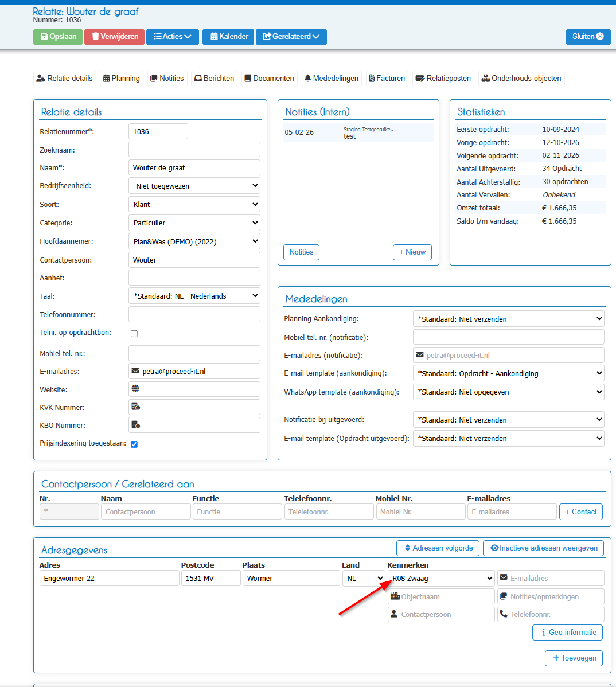Click into the Zoeknaam input field
This screenshot has width=616, height=687.
(x=194, y=150)
